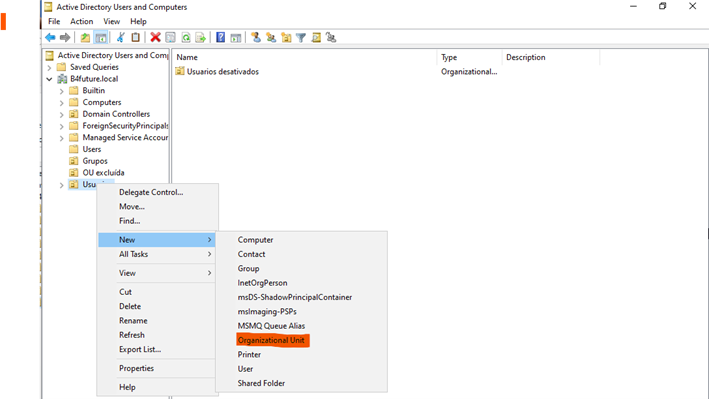Highlight the New submenu entry

[157, 240]
